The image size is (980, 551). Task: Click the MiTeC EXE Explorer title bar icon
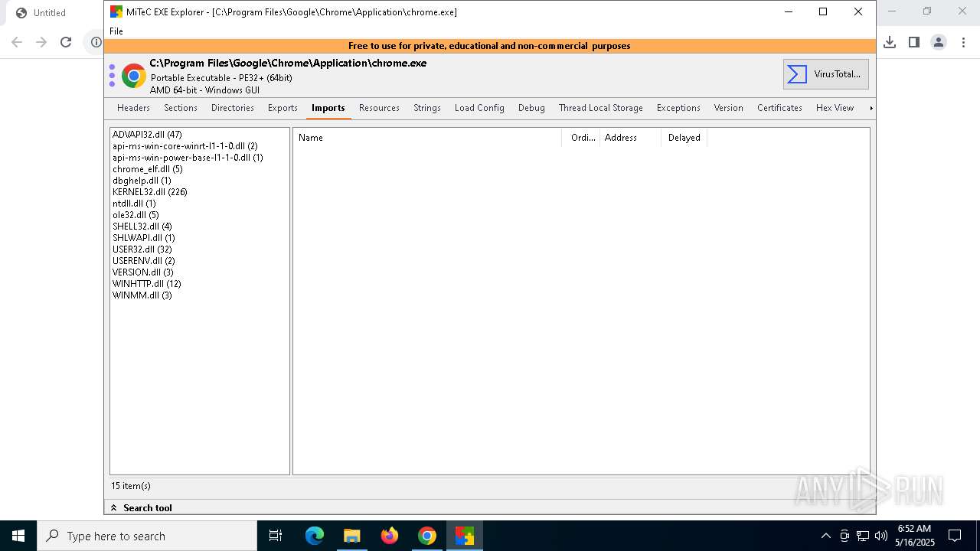[x=116, y=12]
